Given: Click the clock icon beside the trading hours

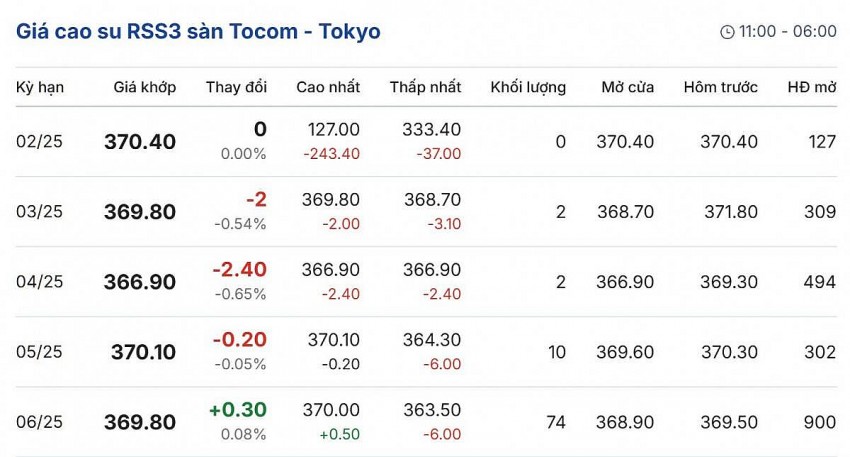Looking at the screenshot, I should pos(727,32).
